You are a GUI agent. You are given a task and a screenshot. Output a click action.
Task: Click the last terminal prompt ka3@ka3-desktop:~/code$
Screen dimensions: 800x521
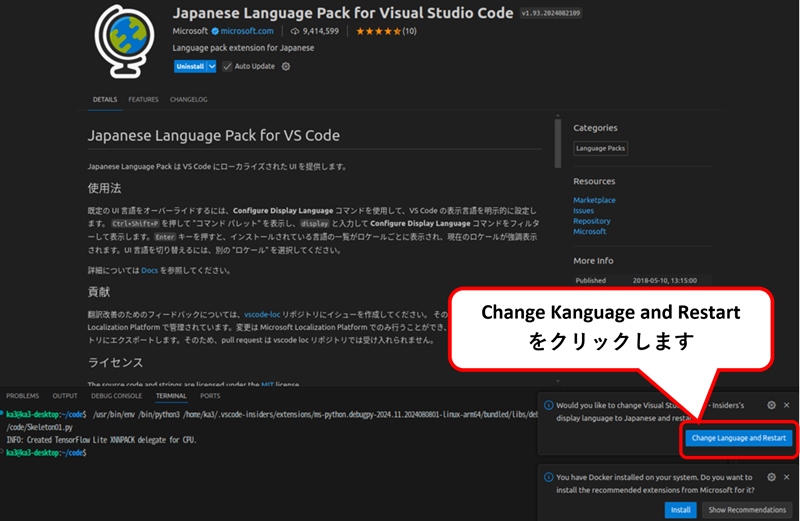[46, 453]
